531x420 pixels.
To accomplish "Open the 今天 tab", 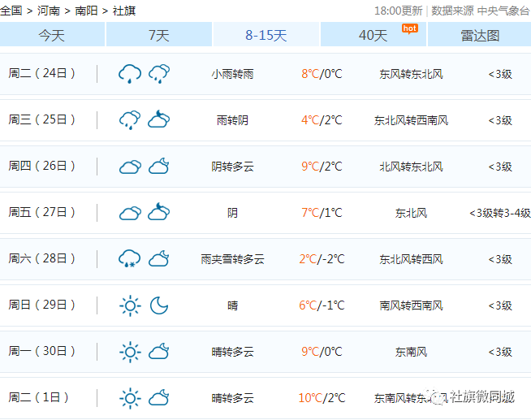I will pyautogui.click(x=52, y=35).
